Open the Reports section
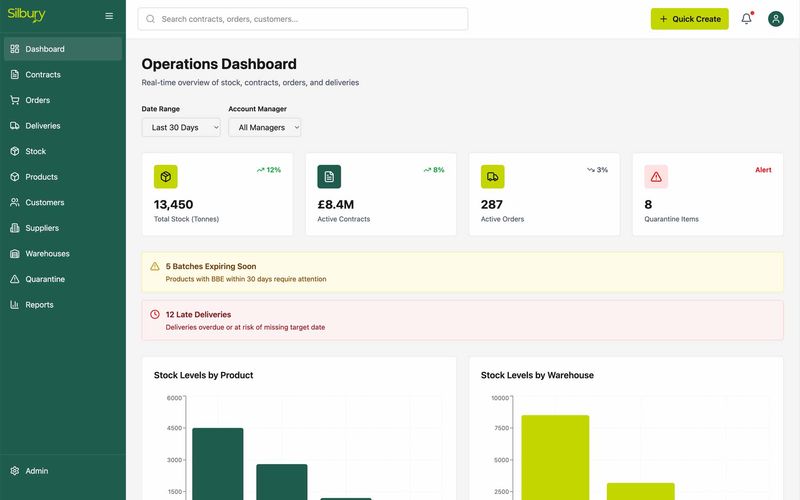This screenshot has height=500, width=800. [x=63, y=305]
